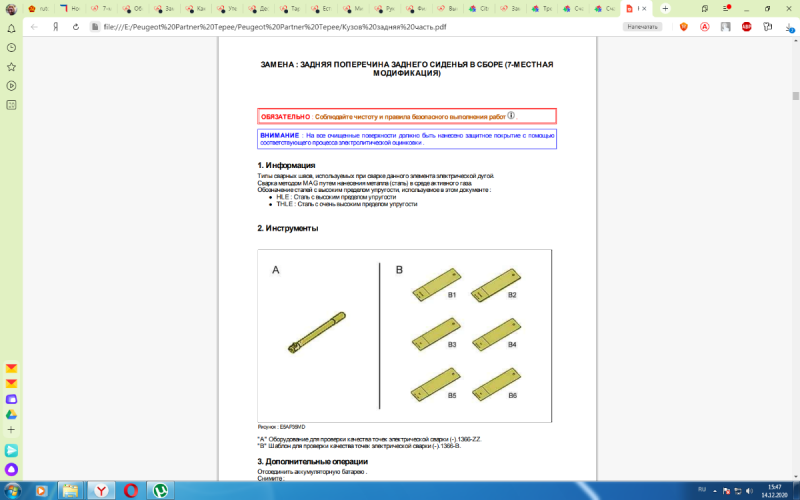The image size is (800, 500).
Task: Open a new tab with plus button
Action: coord(665,9)
